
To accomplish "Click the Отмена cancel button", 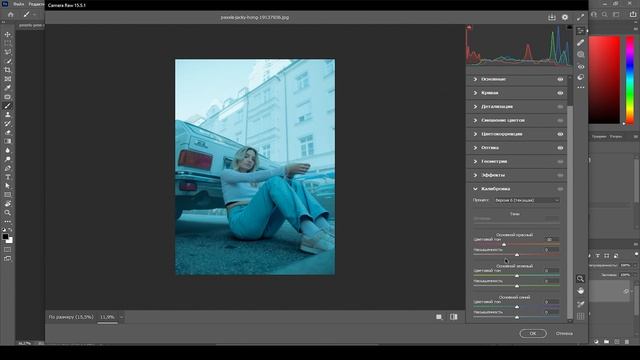I will [564, 333].
